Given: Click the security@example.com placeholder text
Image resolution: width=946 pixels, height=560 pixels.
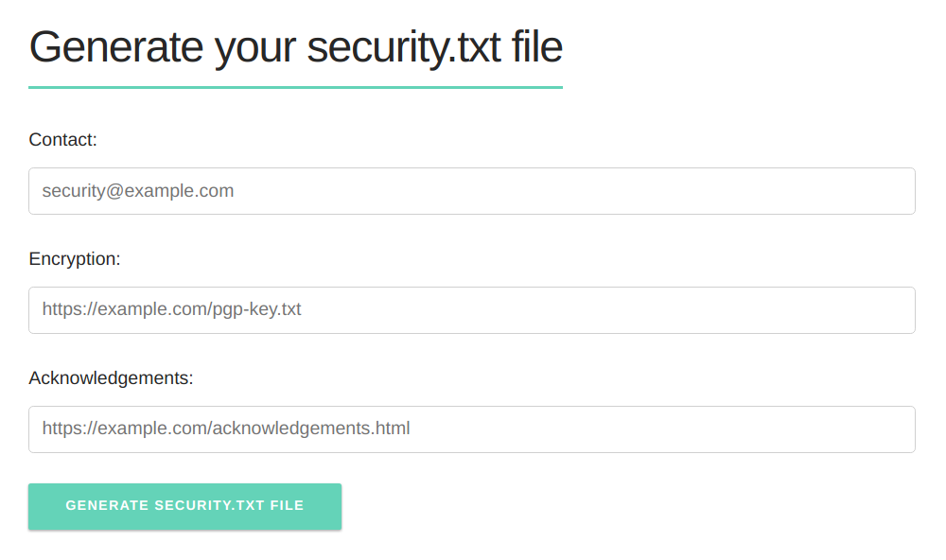Looking at the screenshot, I should (x=138, y=191).
